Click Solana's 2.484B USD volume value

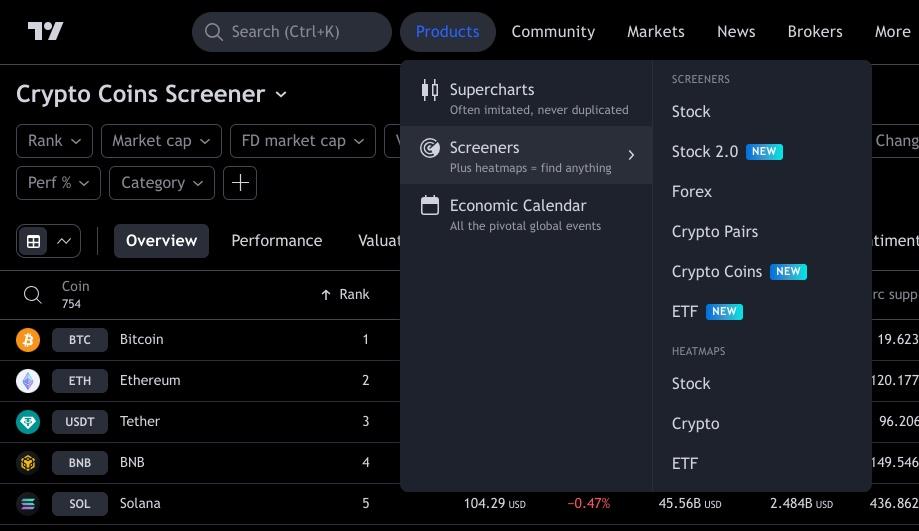pos(801,503)
